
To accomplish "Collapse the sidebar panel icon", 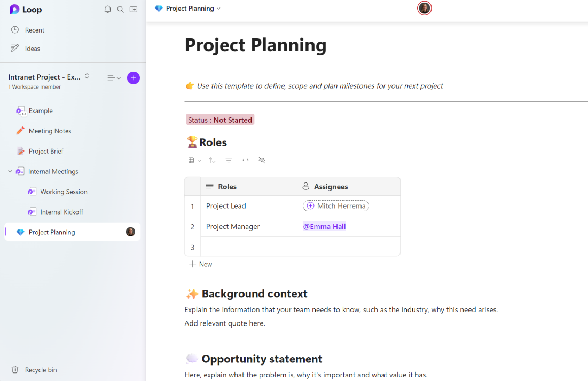I will [x=134, y=10].
